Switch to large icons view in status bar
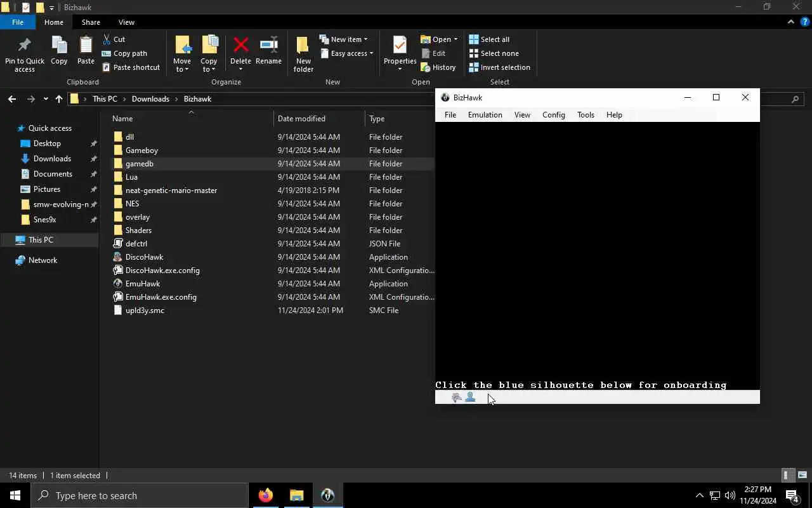This screenshot has width=812, height=508. (802, 475)
